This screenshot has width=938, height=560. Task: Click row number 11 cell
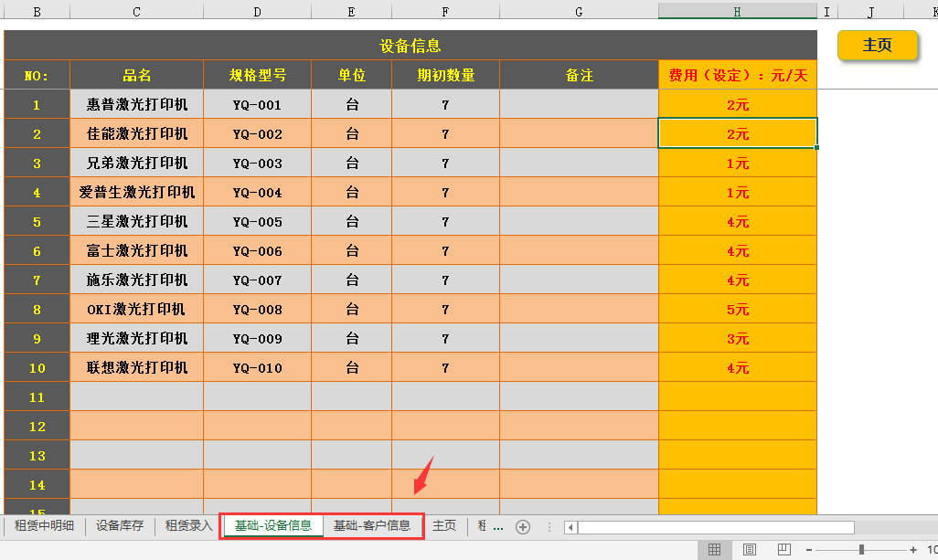37,396
